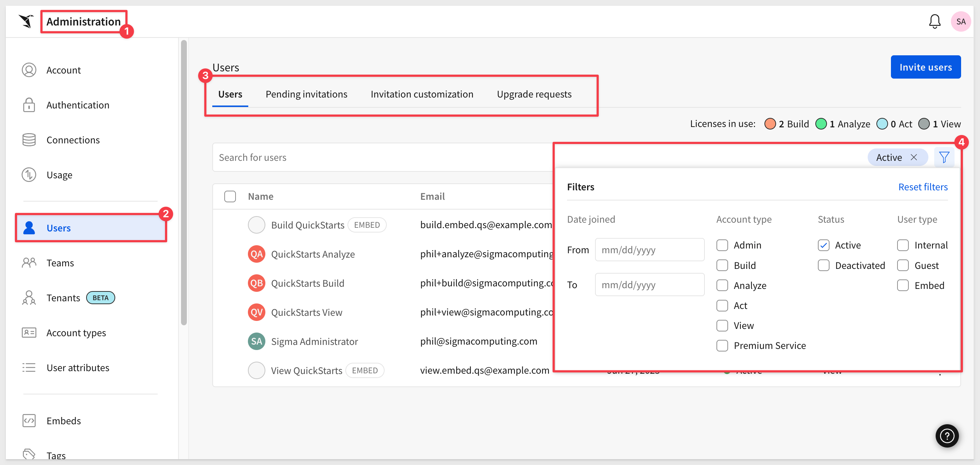
Task: Click the Authentication lock icon
Action: tap(29, 105)
